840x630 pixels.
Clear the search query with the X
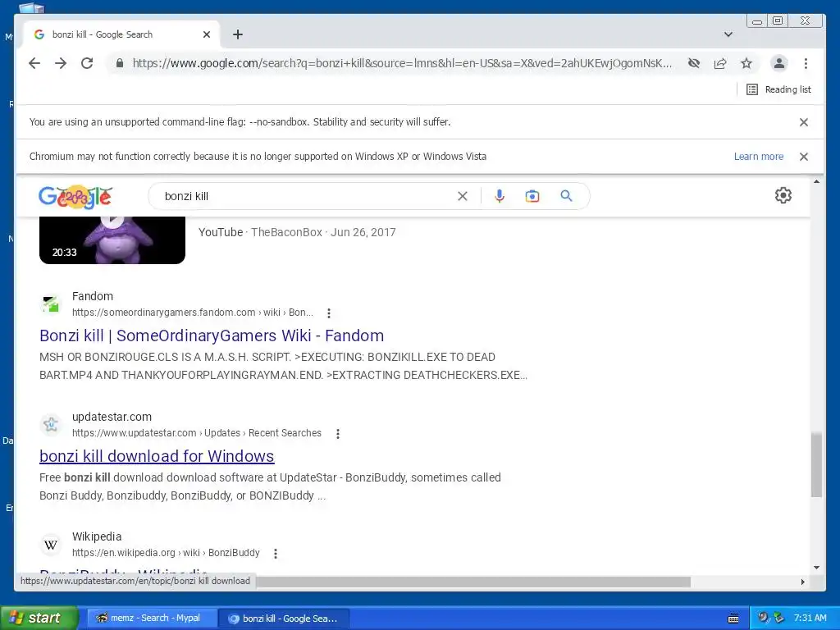pos(463,196)
